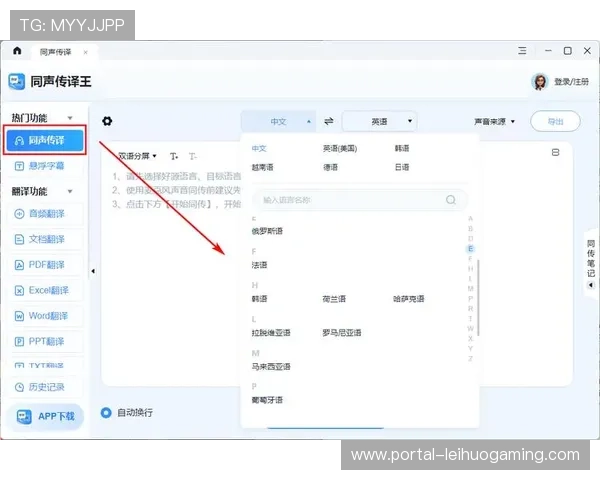Click the language list scrollbar
The width and height of the screenshot is (600, 480).
[478, 297]
